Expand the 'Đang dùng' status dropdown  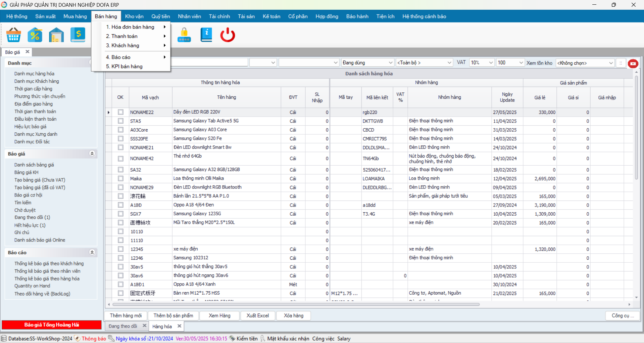coord(367,62)
